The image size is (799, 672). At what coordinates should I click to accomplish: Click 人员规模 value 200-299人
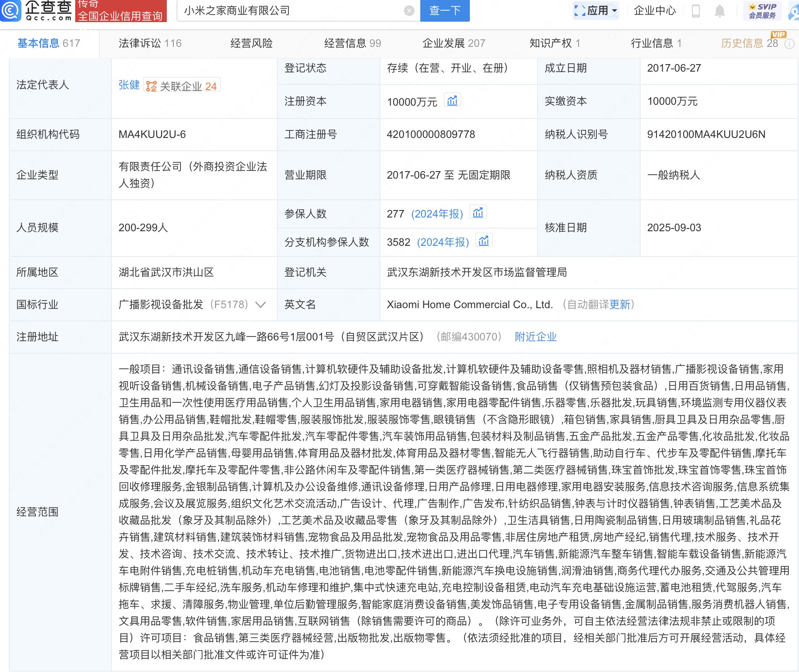click(143, 228)
